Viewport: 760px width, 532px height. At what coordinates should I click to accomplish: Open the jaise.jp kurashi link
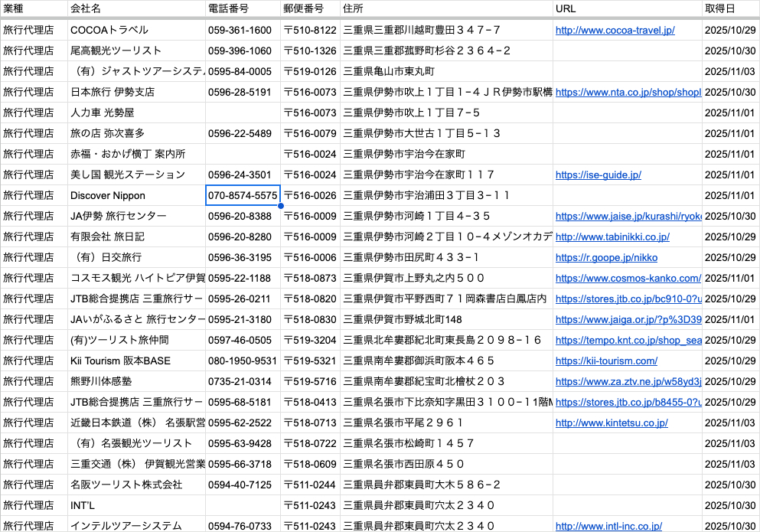pos(628,217)
